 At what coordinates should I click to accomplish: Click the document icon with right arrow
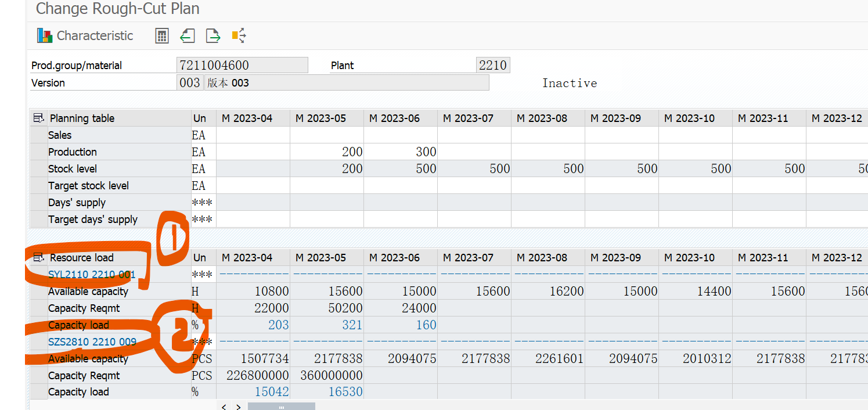213,36
